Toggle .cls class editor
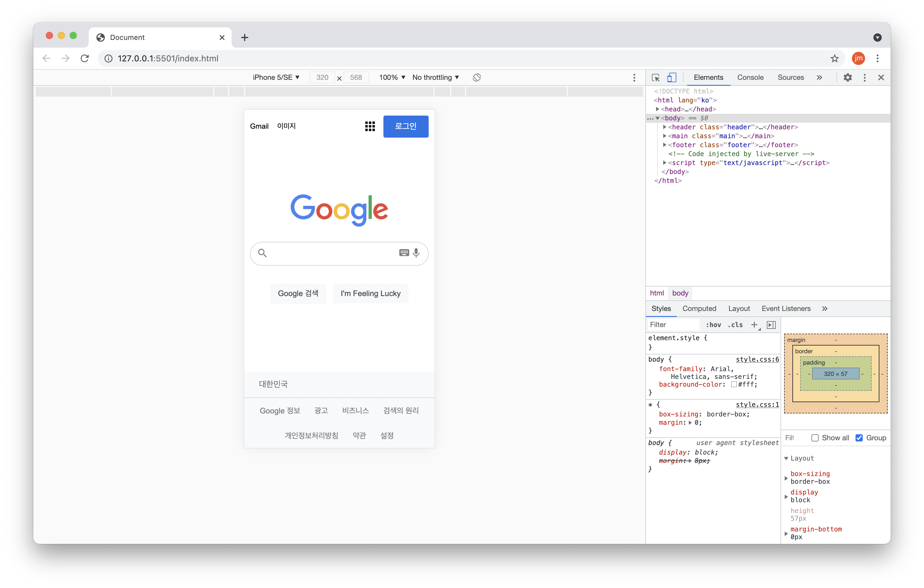This screenshot has width=924, height=588. click(735, 325)
